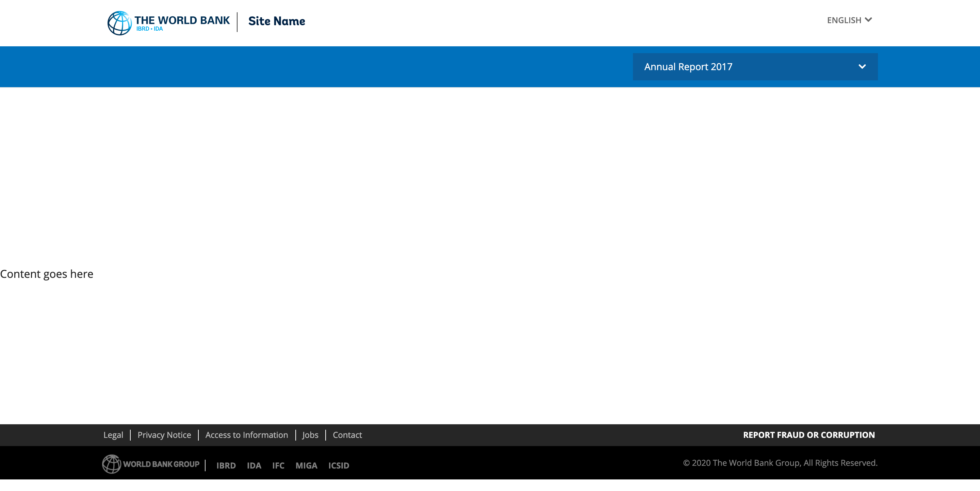
Task: Click the Privacy Notice link in footer
Action: [x=164, y=434]
